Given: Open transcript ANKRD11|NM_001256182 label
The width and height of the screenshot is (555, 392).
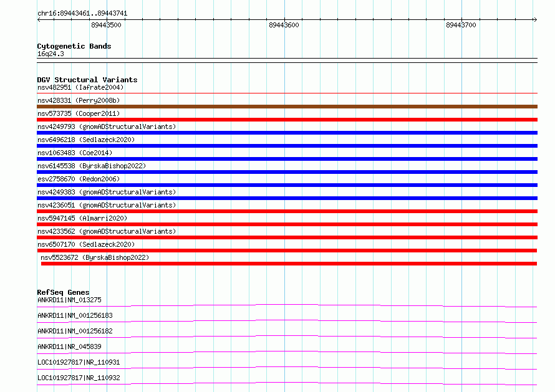Looking at the screenshot, I should click(75, 331).
